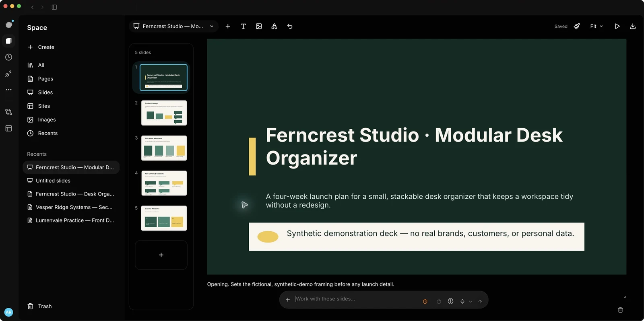Open the history clock in the left rail
Screen dimensions: 644x321
[x=8, y=57]
